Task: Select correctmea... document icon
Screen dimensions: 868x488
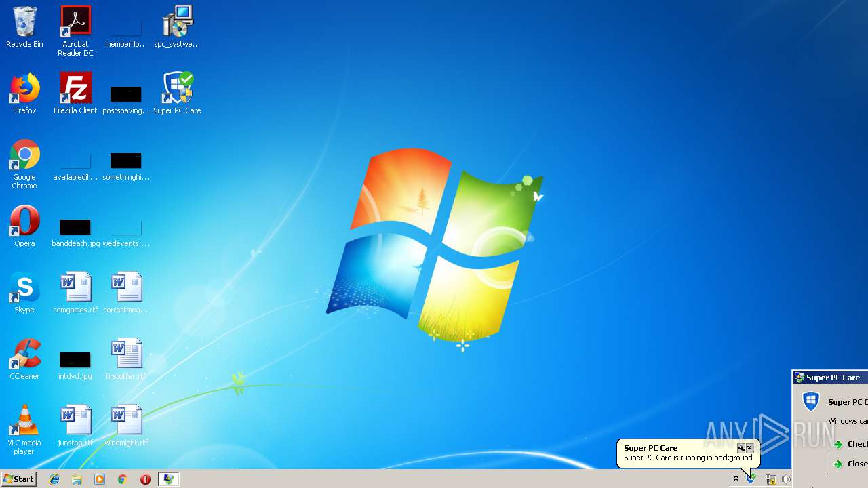Action: pos(126,293)
